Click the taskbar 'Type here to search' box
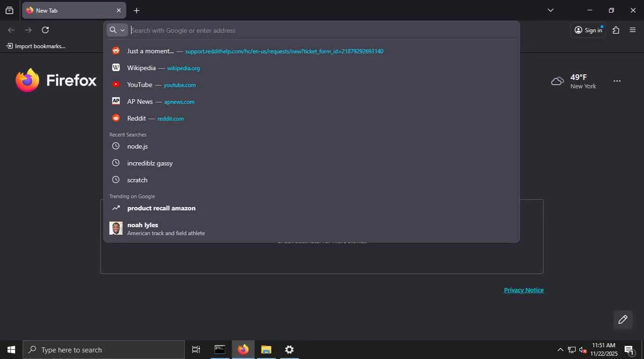Viewport: 644px width, 359px height. (x=104, y=350)
